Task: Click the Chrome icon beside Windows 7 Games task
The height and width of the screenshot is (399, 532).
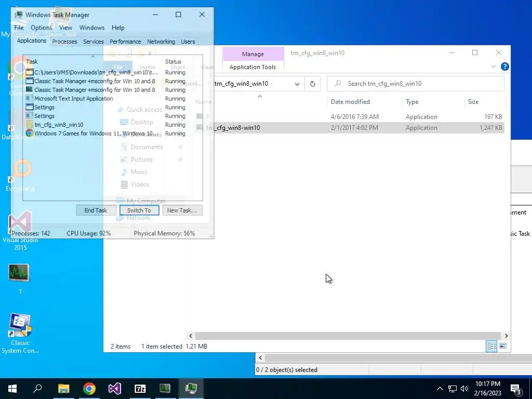Action: (x=29, y=134)
